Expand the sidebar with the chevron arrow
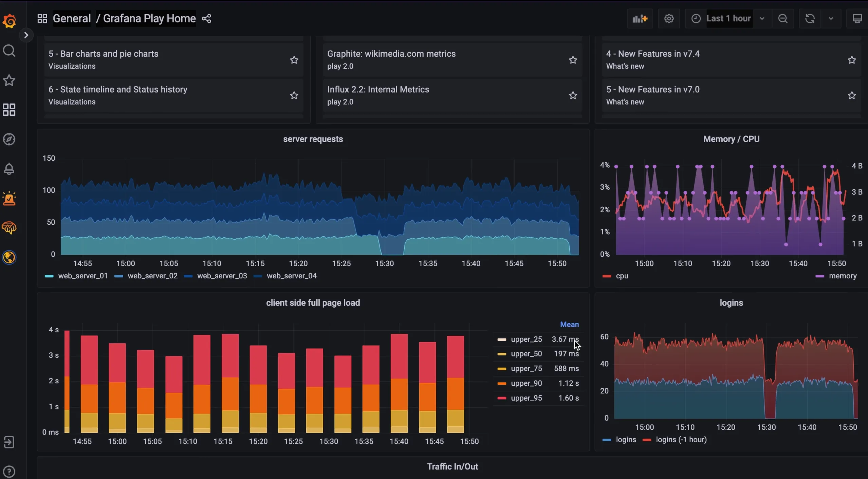The height and width of the screenshot is (479, 868). (x=26, y=35)
